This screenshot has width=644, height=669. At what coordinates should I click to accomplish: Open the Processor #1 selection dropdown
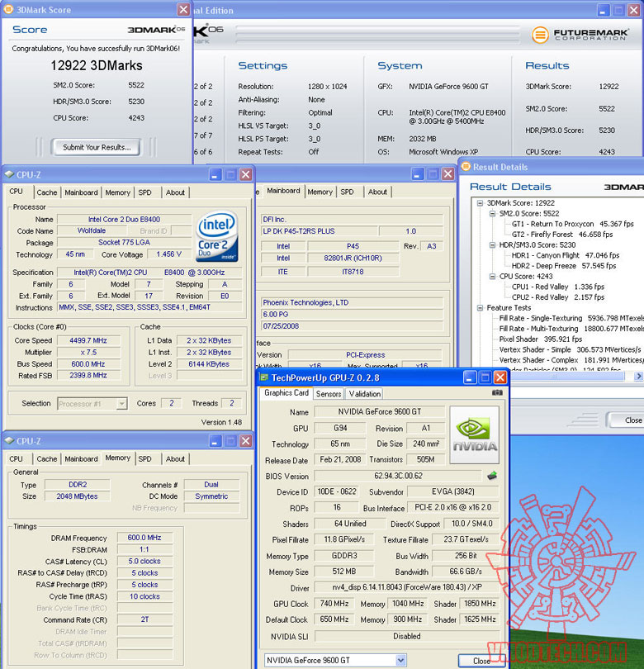(x=122, y=404)
